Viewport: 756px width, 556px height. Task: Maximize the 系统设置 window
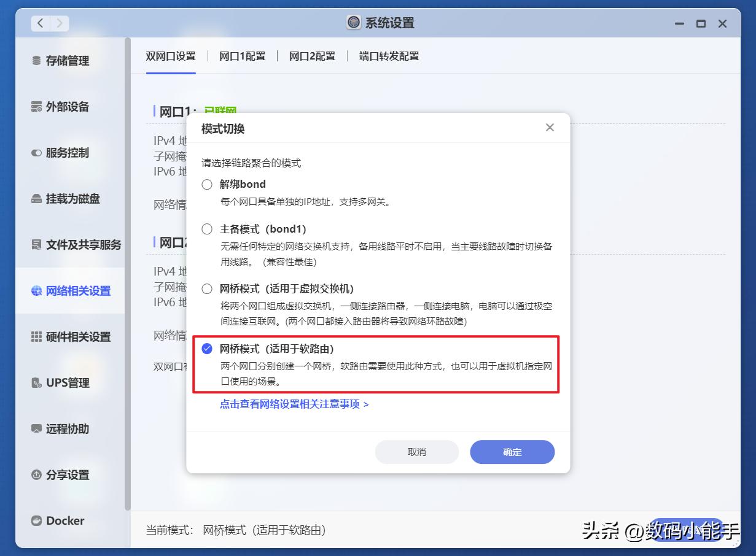701,23
